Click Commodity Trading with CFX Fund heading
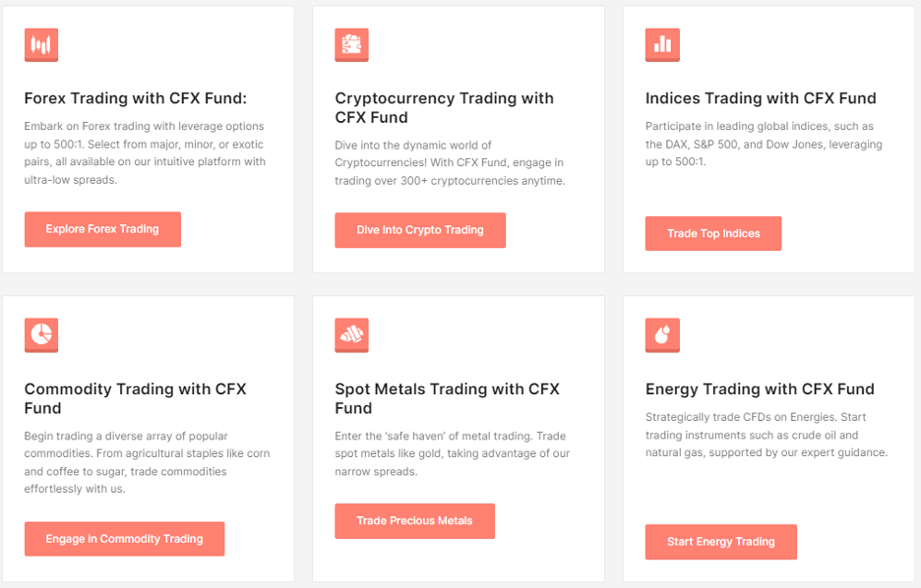921x588 pixels. click(x=136, y=398)
